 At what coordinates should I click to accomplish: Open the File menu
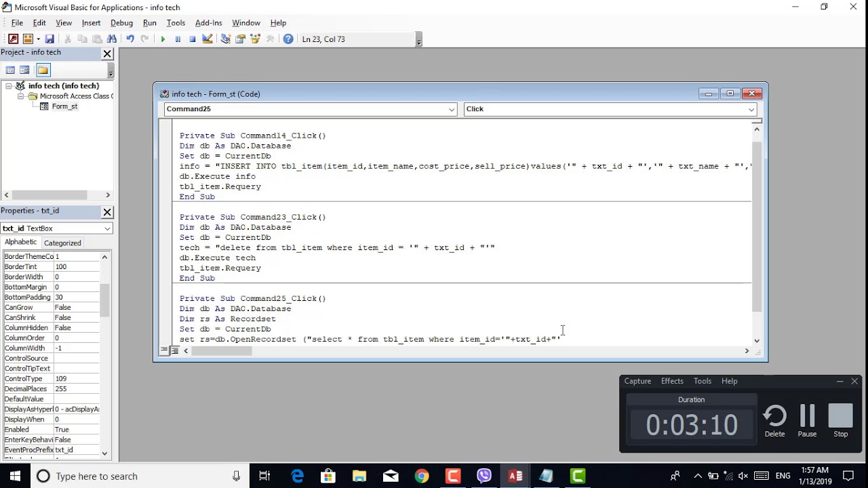point(17,23)
